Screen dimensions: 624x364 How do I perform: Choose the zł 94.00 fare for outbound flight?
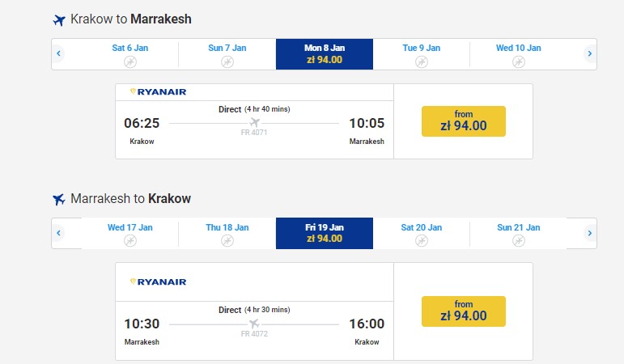[463, 121]
